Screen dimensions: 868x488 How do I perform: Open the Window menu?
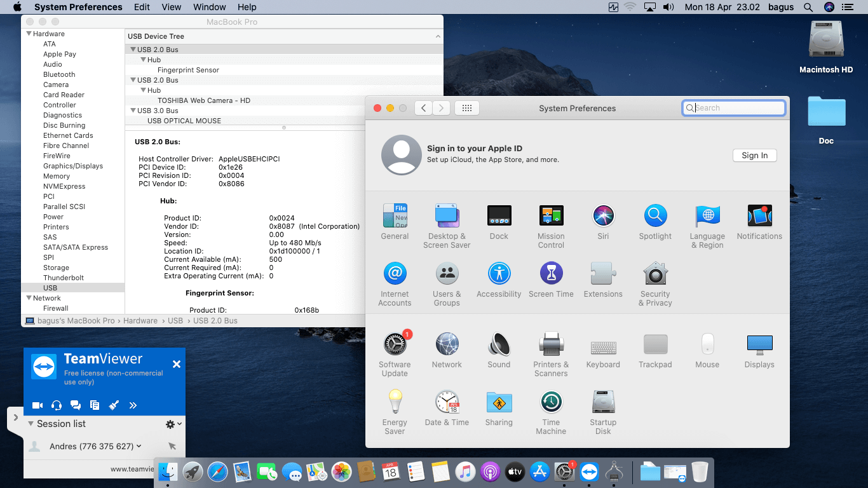pos(209,7)
